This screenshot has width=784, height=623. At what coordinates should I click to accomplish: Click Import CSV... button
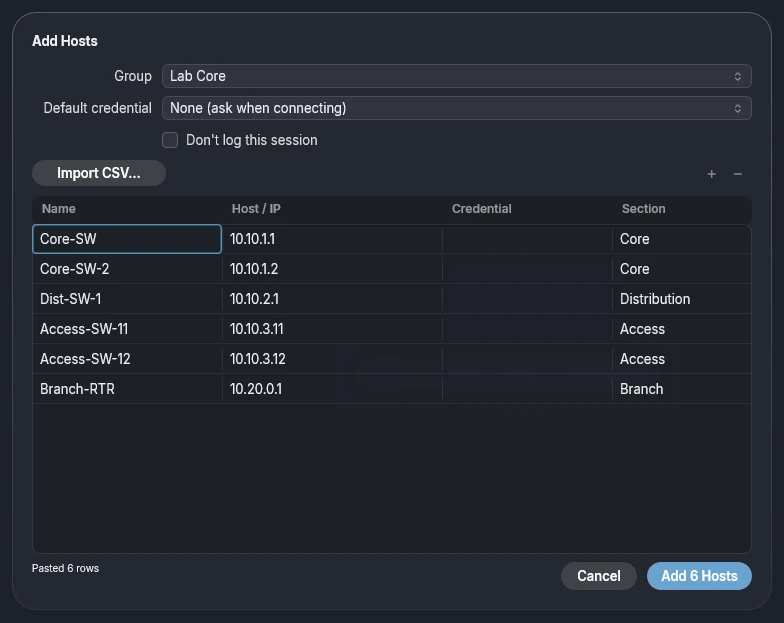click(x=99, y=173)
